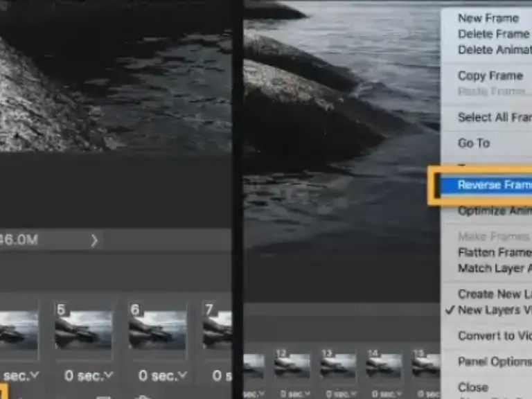Click Close at the menu bottom
532x399 pixels.
pos(472,387)
